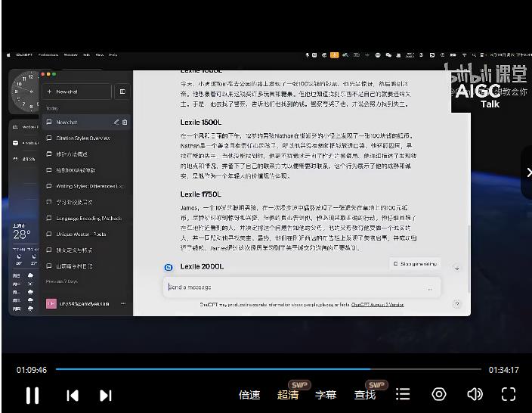Screen dimensions: 532x413
Task: Open the 倍速 playback speed menu
Action: pyautogui.click(x=249, y=395)
